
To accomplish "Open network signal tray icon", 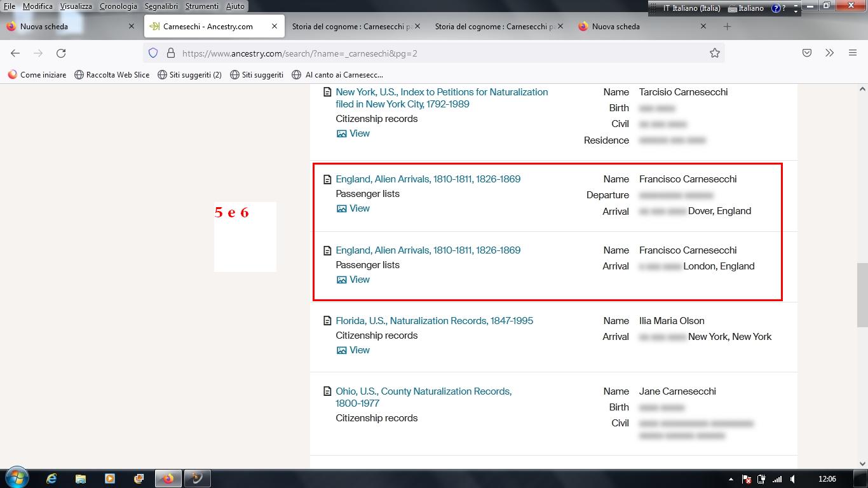I will (x=777, y=479).
